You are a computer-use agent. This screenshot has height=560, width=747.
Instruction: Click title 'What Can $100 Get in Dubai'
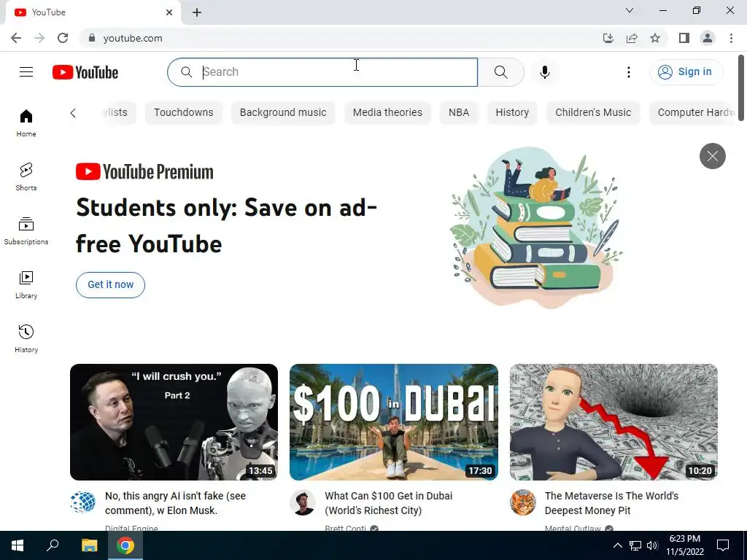coord(388,503)
